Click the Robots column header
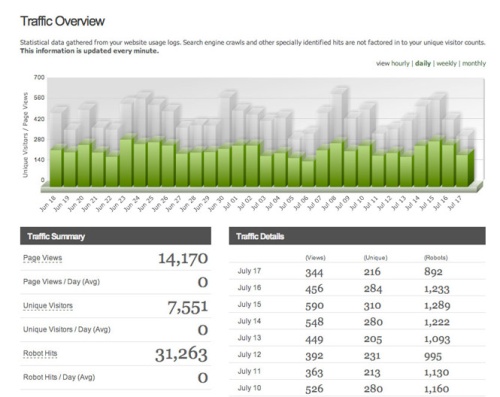This screenshot has width=500, height=397. coord(436,258)
